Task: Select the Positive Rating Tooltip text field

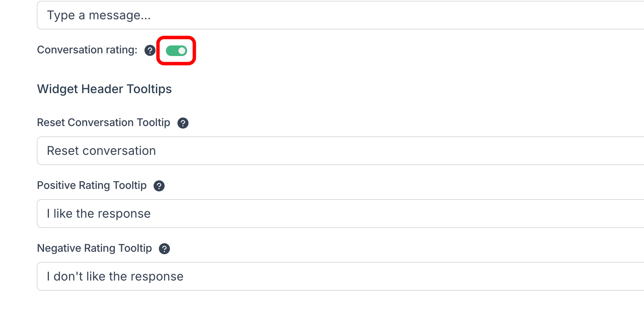Action: [x=341, y=214]
